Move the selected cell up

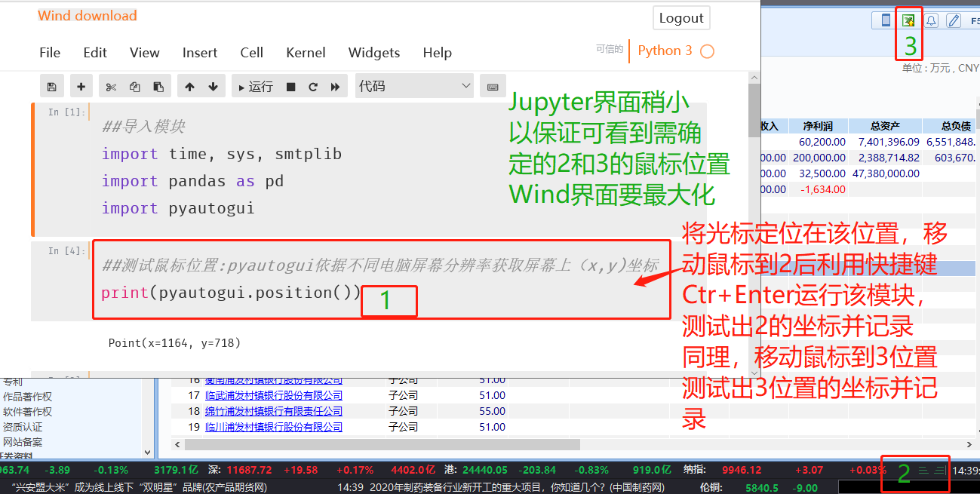(x=189, y=87)
